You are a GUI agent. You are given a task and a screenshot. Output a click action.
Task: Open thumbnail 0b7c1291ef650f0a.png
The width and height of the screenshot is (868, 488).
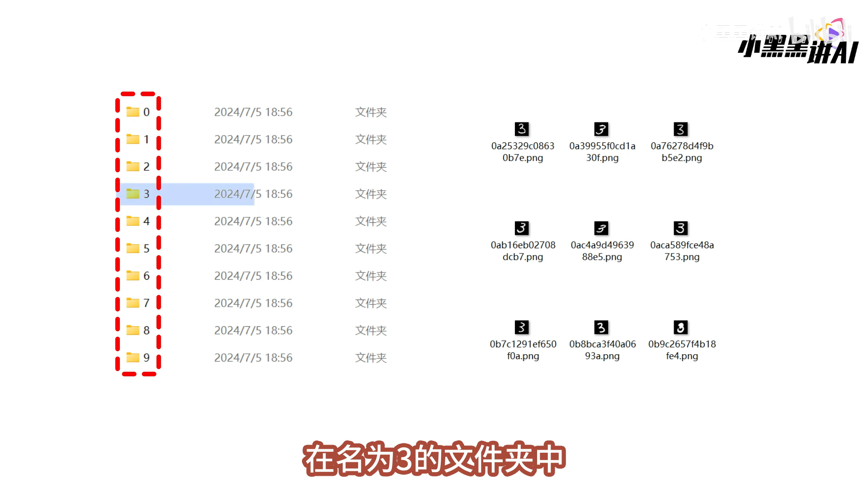point(522,327)
